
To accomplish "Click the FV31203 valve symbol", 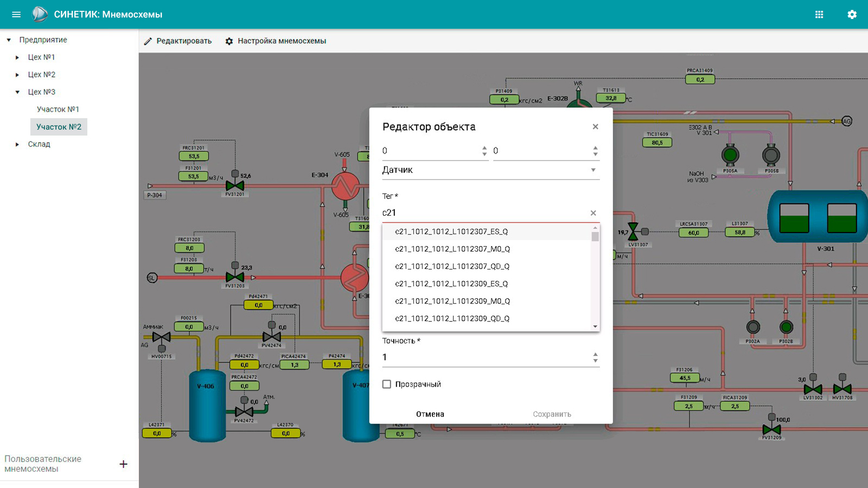I will [x=235, y=277].
